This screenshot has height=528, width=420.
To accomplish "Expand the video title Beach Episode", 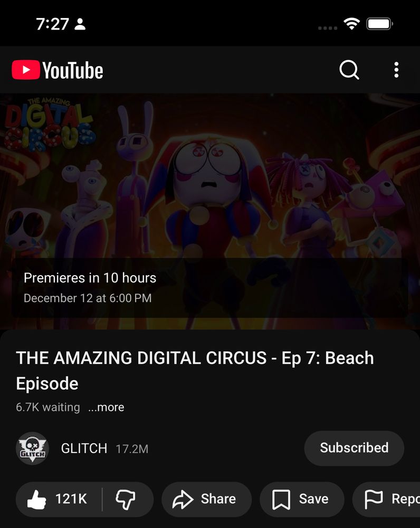I will coord(195,371).
